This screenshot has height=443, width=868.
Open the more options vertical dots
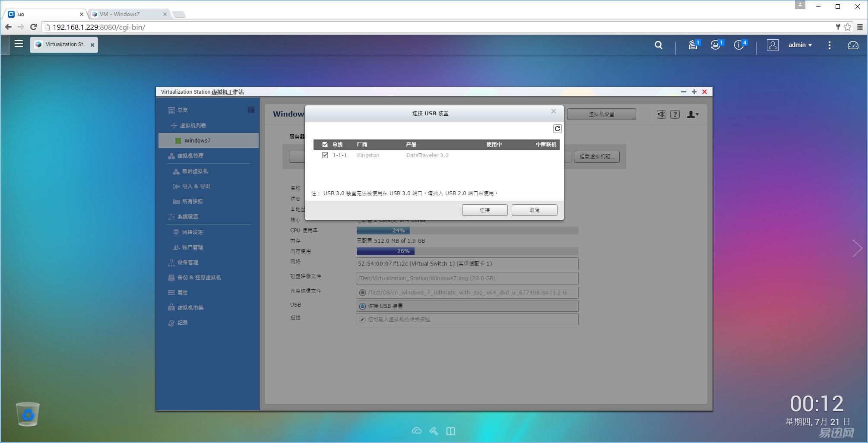coord(829,45)
